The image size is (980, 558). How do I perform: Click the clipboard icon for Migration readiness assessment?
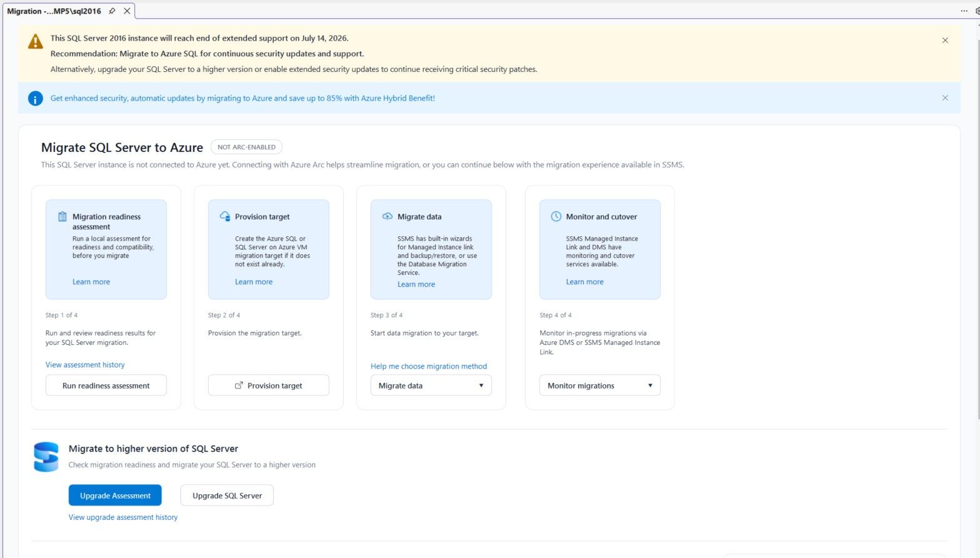[x=62, y=217]
